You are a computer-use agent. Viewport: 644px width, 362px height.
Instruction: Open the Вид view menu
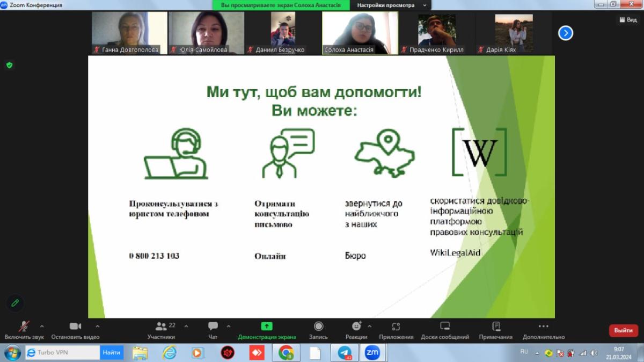click(x=628, y=19)
